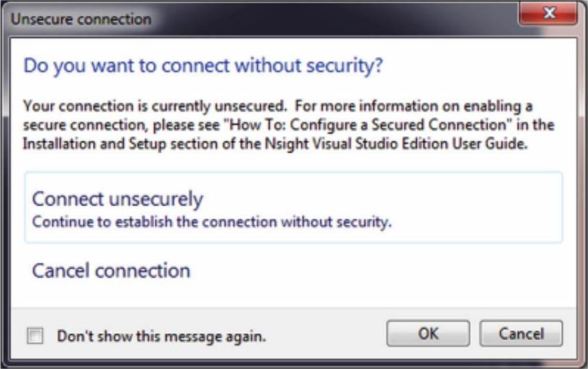Select the Cancel connection option
The image size is (588, 369).
pyautogui.click(x=111, y=271)
